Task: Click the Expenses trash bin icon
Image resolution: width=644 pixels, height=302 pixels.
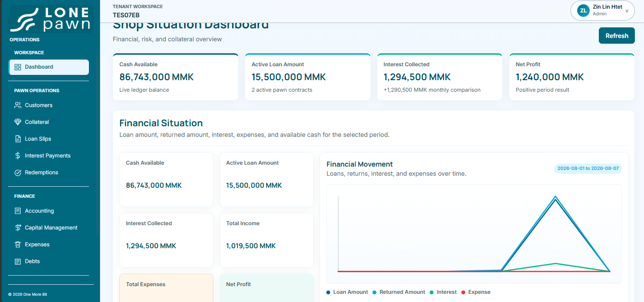Action: point(18,244)
